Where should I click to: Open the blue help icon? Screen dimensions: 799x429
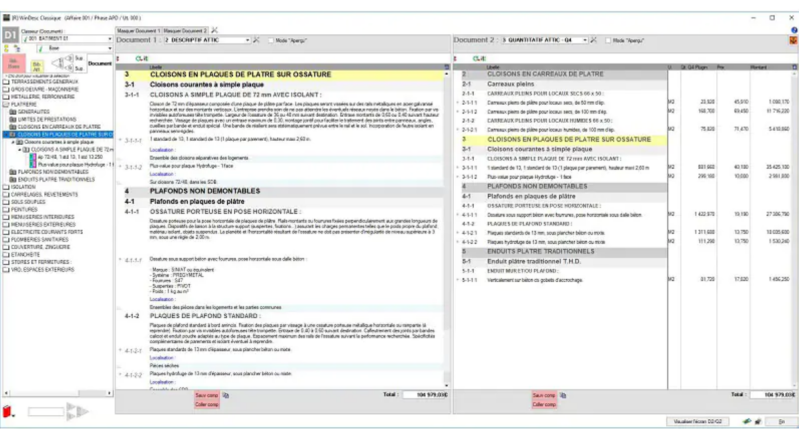pyautogui.click(x=794, y=31)
